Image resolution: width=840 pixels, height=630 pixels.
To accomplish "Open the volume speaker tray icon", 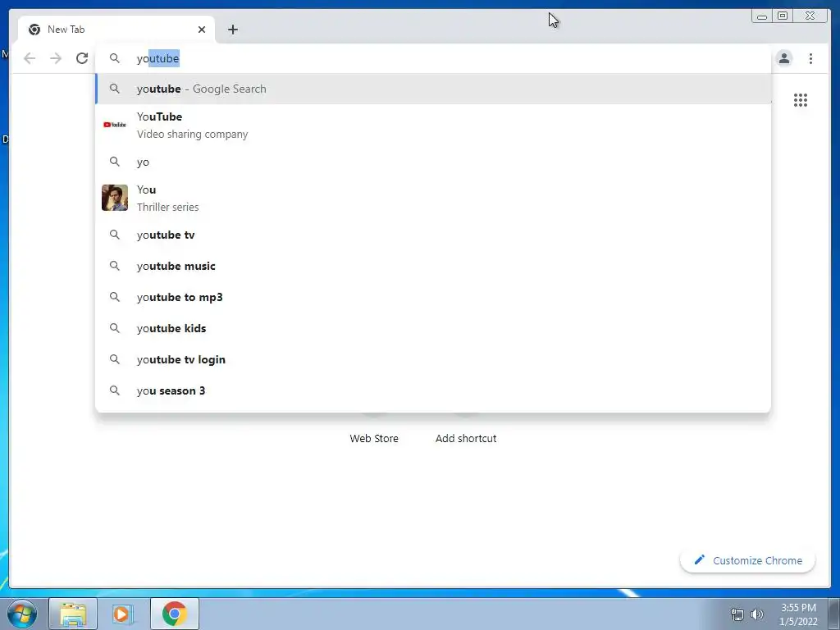I will tap(757, 614).
